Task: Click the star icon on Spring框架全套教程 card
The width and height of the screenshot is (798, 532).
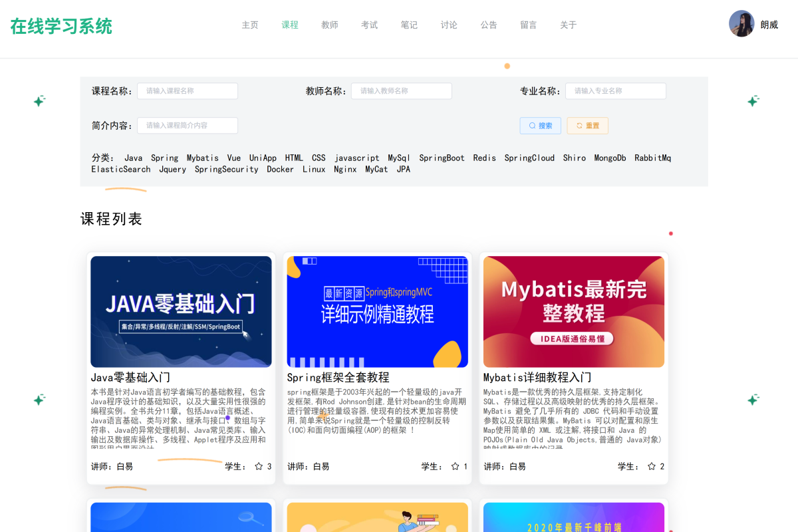Action: coord(454,466)
